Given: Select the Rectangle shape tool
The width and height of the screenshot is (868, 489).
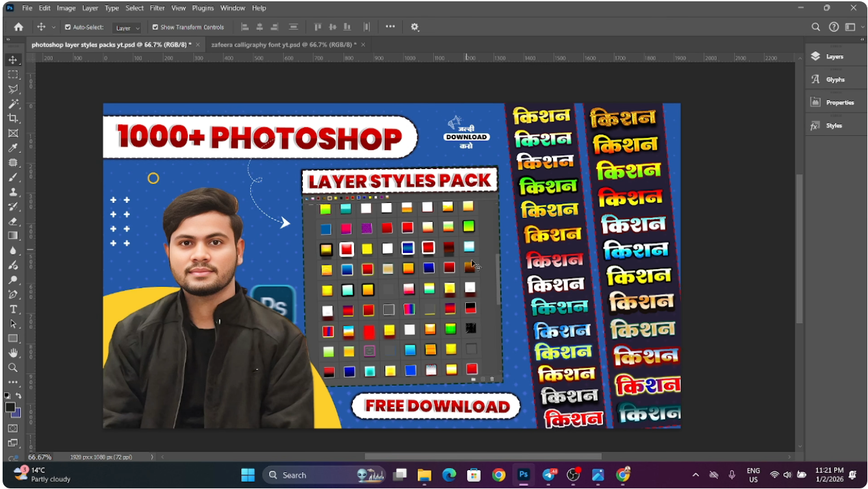Looking at the screenshot, I should 13,338.
